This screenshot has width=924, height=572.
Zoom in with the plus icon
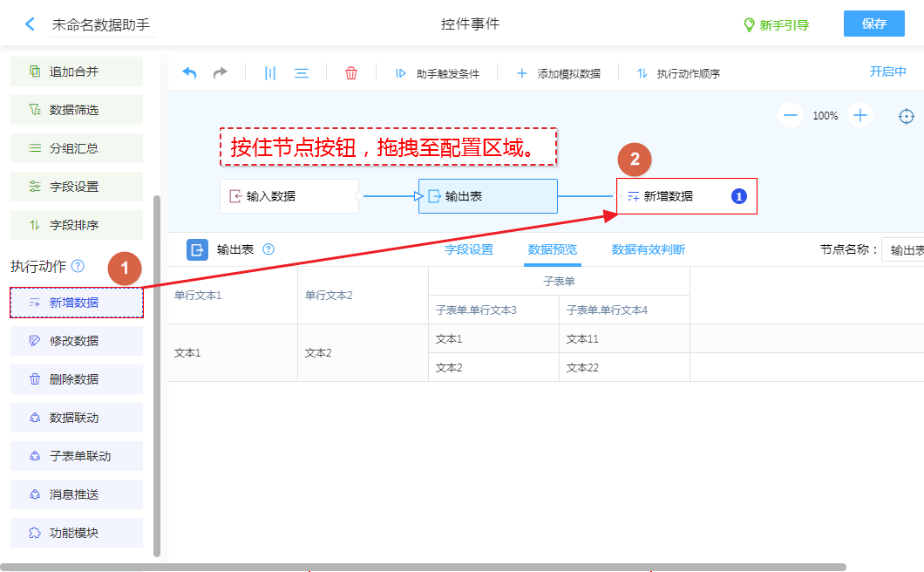pyautogui.click(x=860, y=115)
